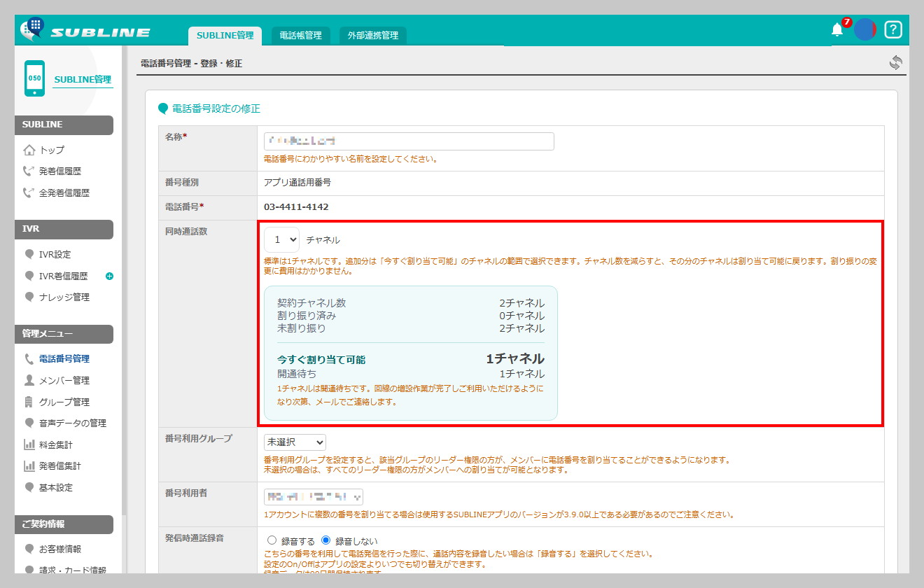924x588 pixels.
Task: Open ナレッジ管理 page
Action: [64, 297]
